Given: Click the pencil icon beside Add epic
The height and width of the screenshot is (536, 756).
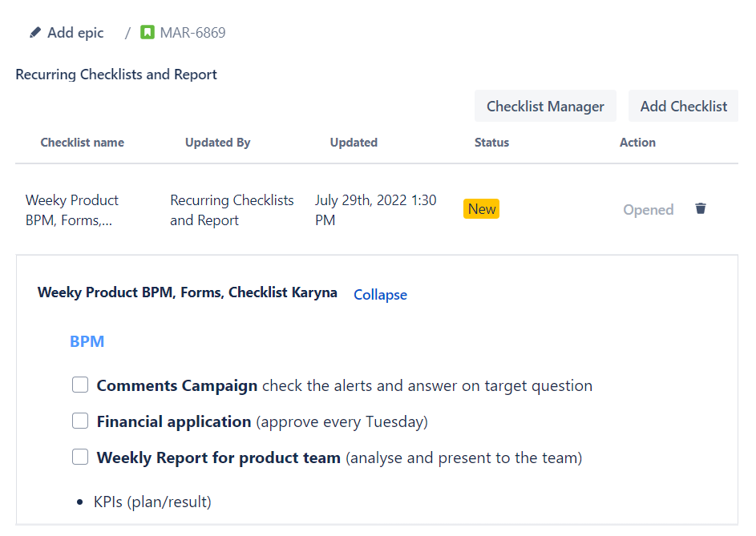Looking at the screenshot, I should pos(35,33).
